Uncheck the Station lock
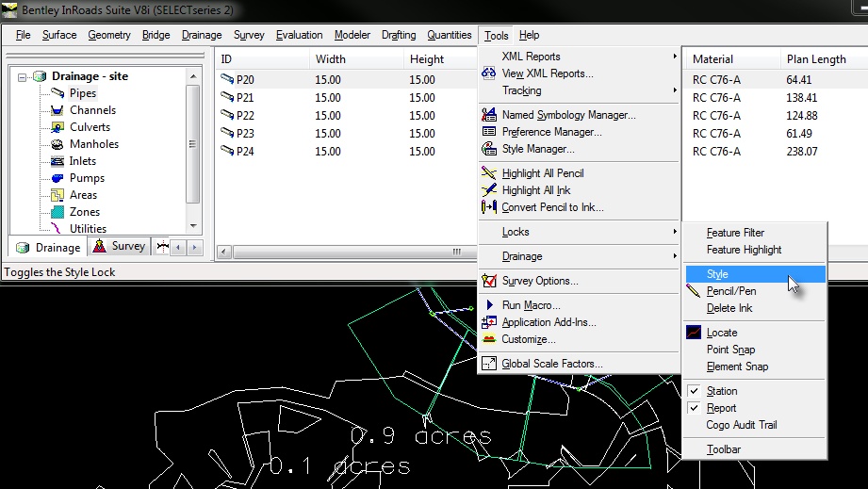Image resolution: width=868 pixels, height=489 pixels. (755, 390)
